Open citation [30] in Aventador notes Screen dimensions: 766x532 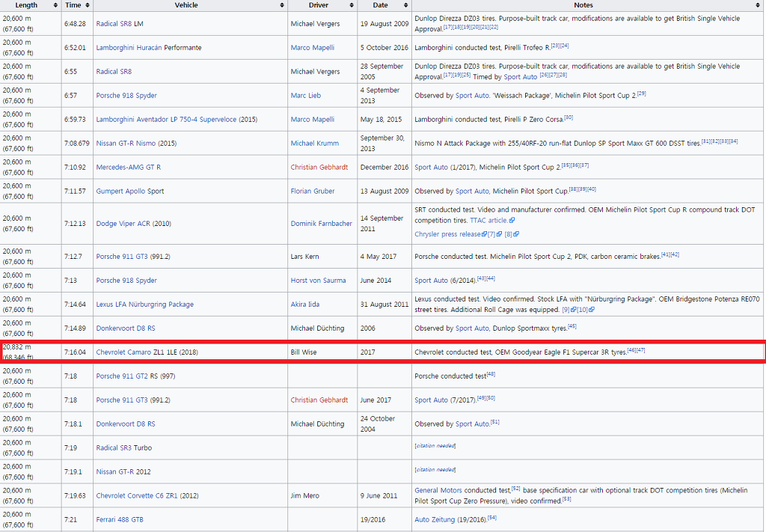tap(569, 117)
